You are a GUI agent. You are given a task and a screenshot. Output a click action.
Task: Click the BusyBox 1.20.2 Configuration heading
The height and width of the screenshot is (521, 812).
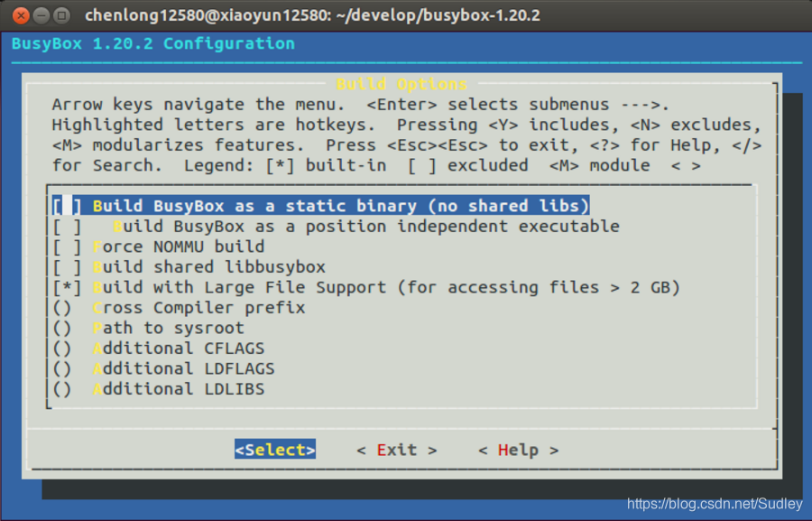[153, 43]
